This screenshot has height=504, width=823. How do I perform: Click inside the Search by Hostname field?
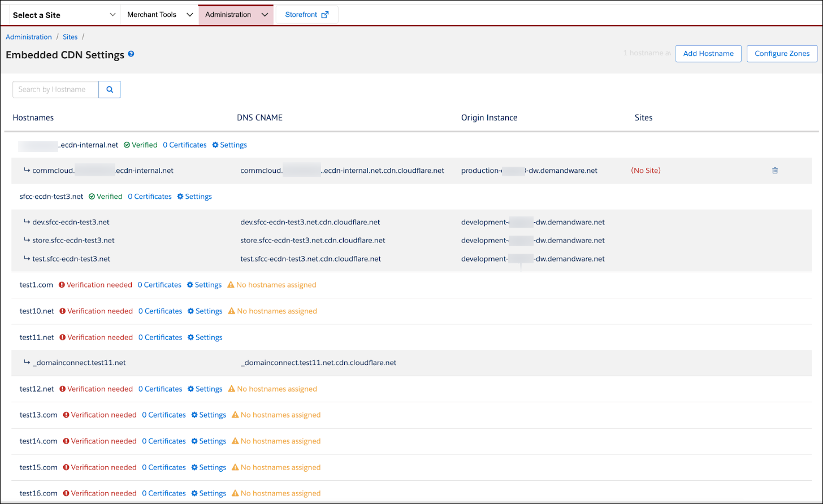55,89
